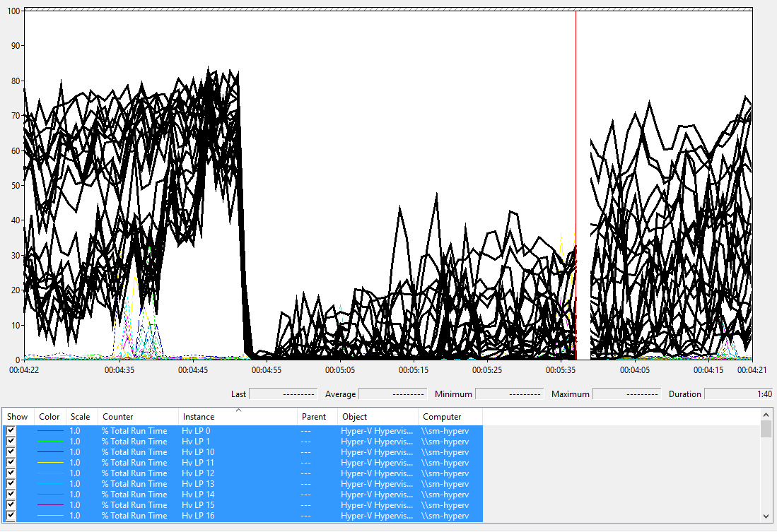
Task: Select the "Hv LP 0" instance cell
Action: [x=196, y=431]
